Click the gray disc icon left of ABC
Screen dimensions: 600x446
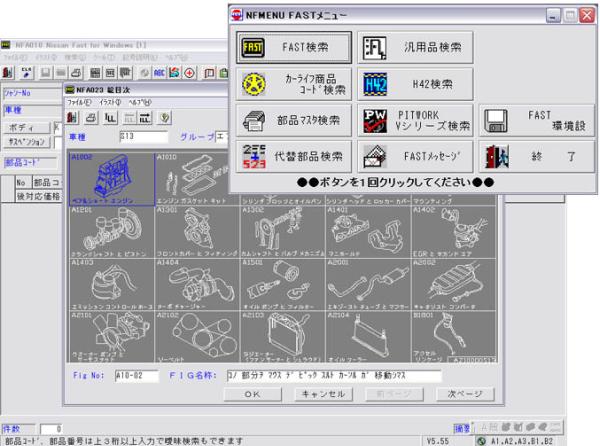[144, 72]
